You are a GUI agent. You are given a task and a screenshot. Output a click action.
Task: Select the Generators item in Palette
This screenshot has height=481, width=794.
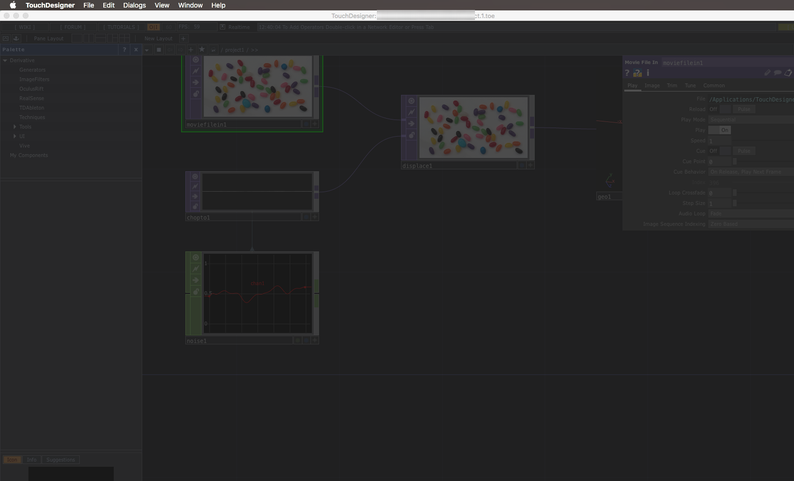32,70
